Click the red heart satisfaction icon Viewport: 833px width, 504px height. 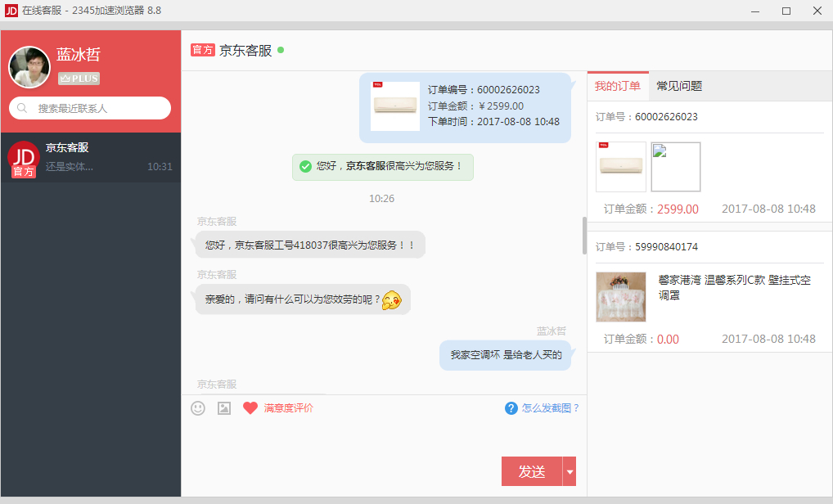pyautogui.click(x=250, y=408)
